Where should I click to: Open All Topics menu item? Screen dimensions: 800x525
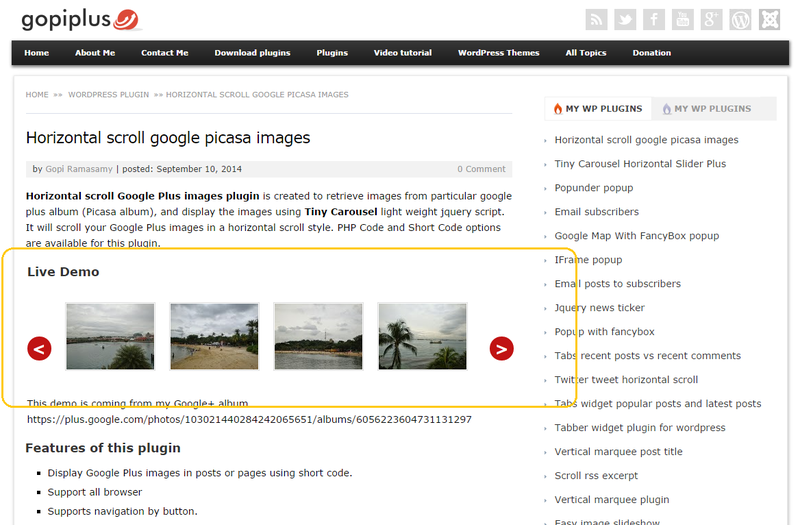tap(586, 53)
